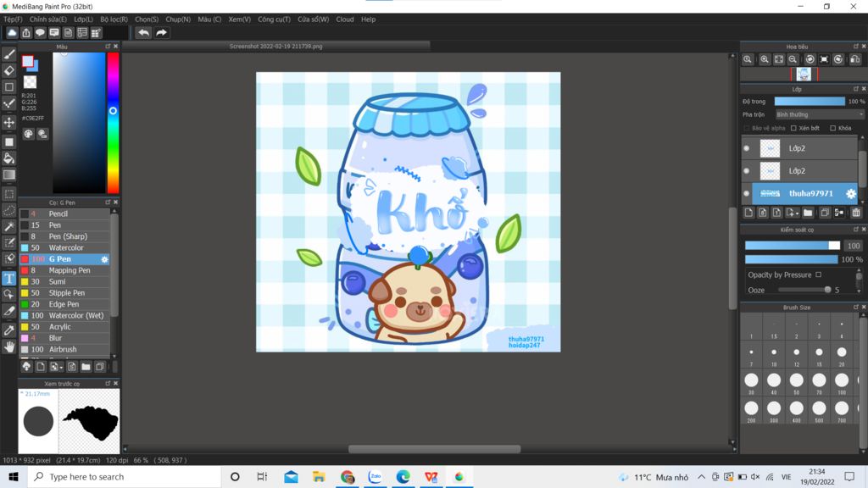Toggle the Khóa lock checkbox

[832, 129]
